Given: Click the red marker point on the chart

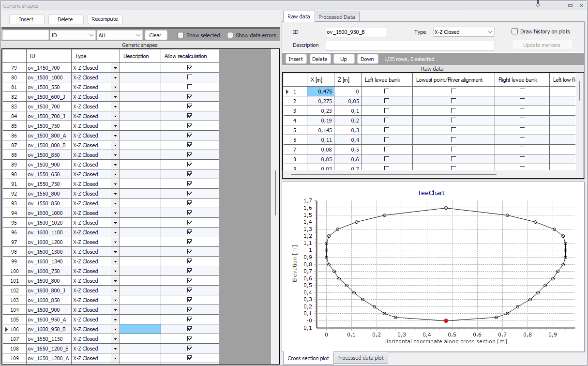Looking at the screenshot, I should point(446,320).
